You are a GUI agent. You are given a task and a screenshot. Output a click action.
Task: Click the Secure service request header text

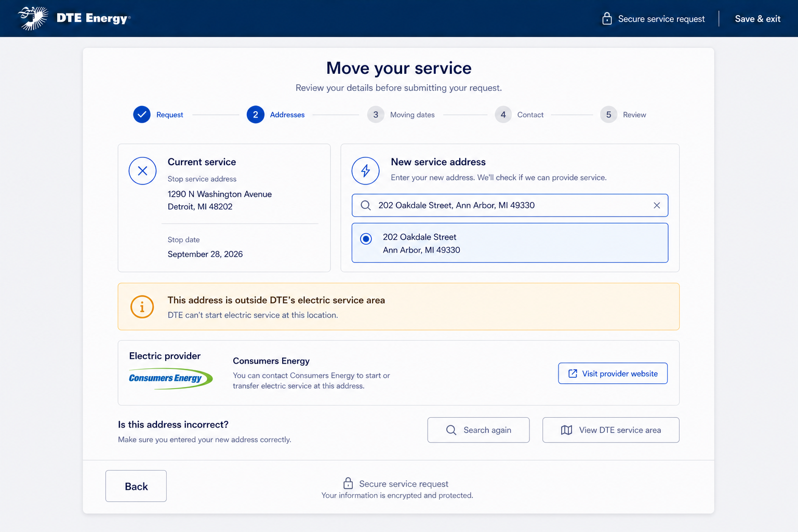pos(661,19)
